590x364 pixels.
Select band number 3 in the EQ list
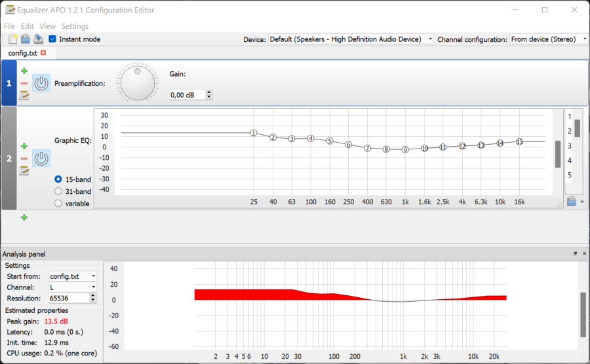(x=570, y=145)
